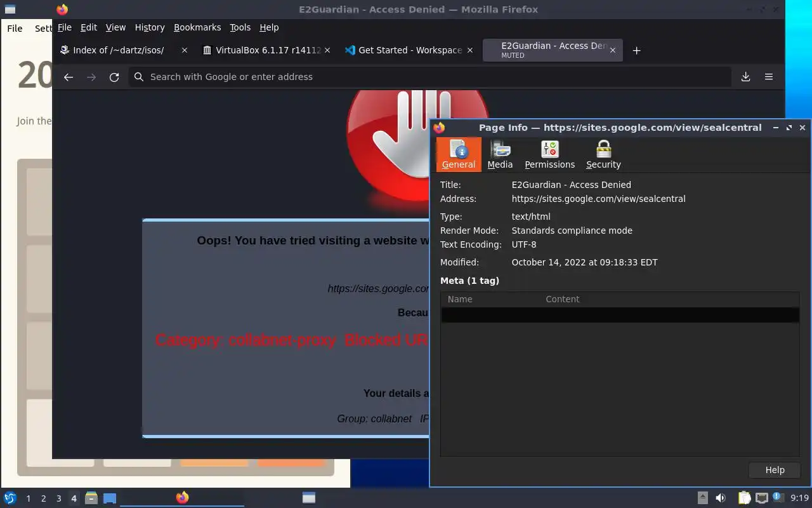Switch to workspace 1
The height and width of the screenshot is (508, 812).
(x=28, y=498)
